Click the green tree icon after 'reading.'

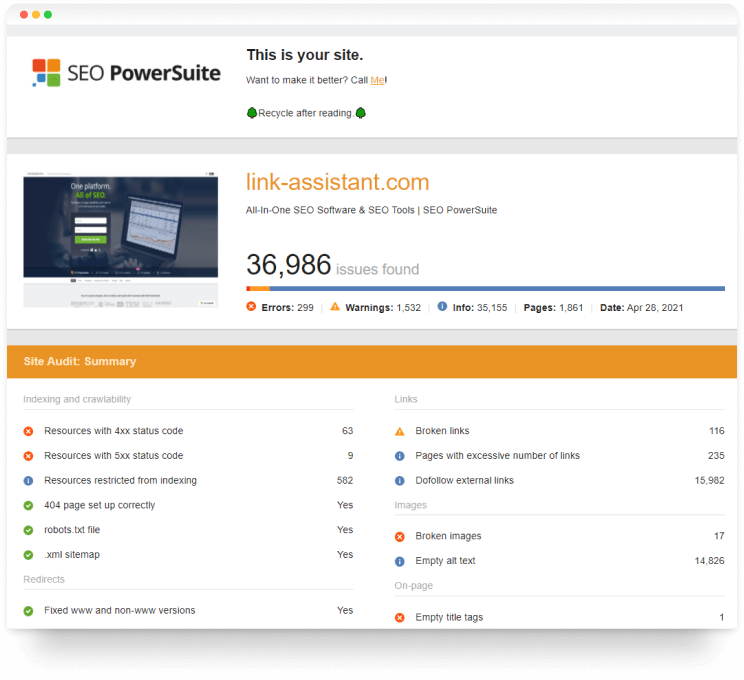[361, 113]
